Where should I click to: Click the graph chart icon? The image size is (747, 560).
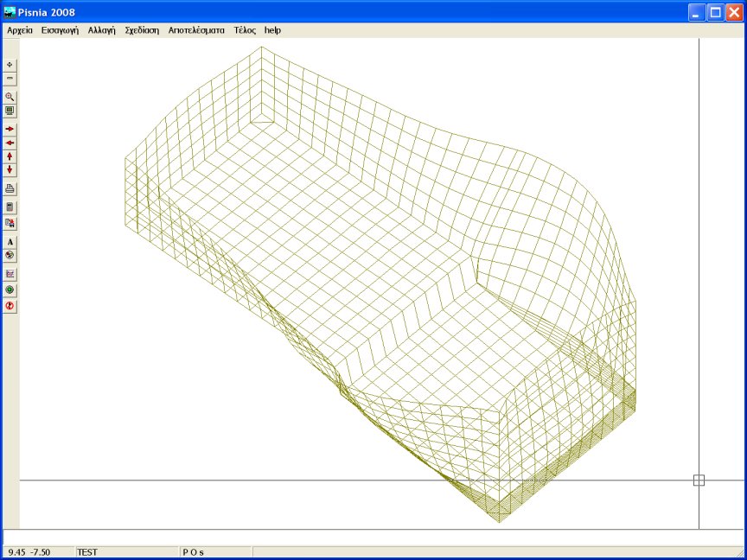[10, 274]
